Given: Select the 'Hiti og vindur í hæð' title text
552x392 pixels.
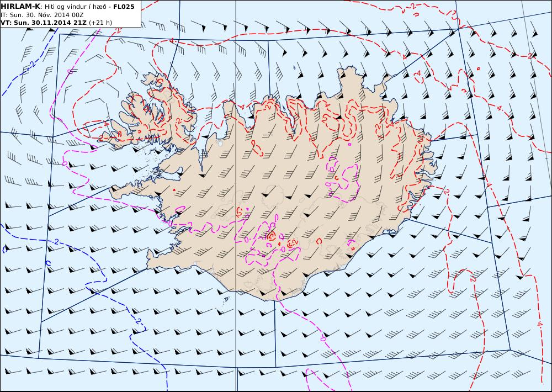Looking at the screenshot, I should click(x=75, y=7).
